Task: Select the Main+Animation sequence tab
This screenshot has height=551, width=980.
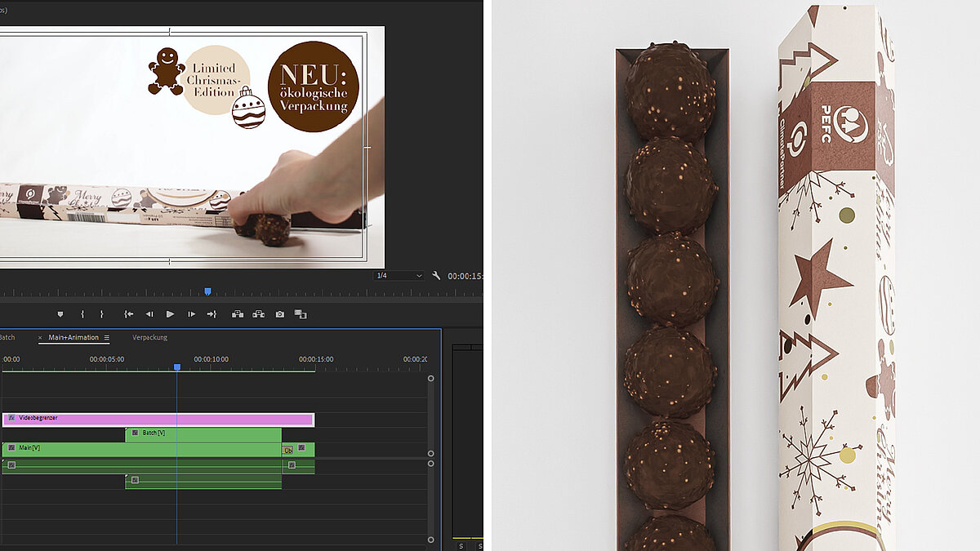Action: (x=73, y=337)
